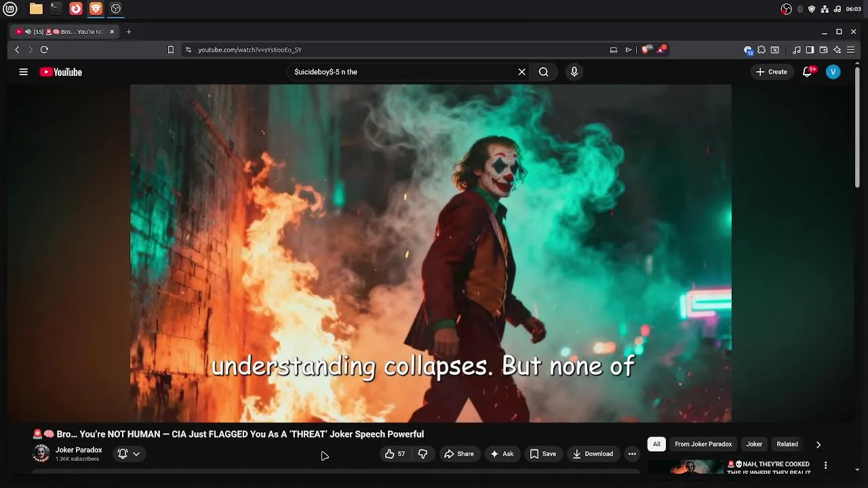Screen dimensions: 868x488
Task: Open the media control music note in toolbar
Action: click(797, 49)
